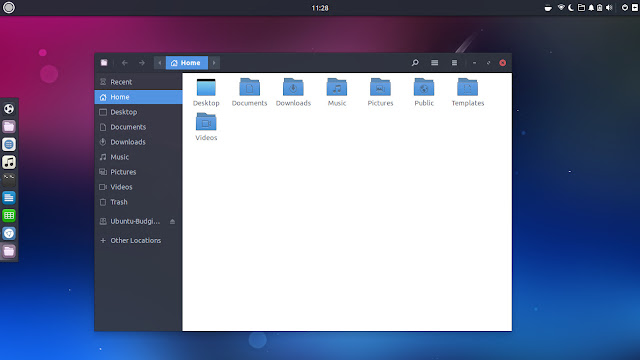The height and width of the screenshot is (360, 640).
Task: Open the Places folder indicator in panel
Action: tap(581, 8)
